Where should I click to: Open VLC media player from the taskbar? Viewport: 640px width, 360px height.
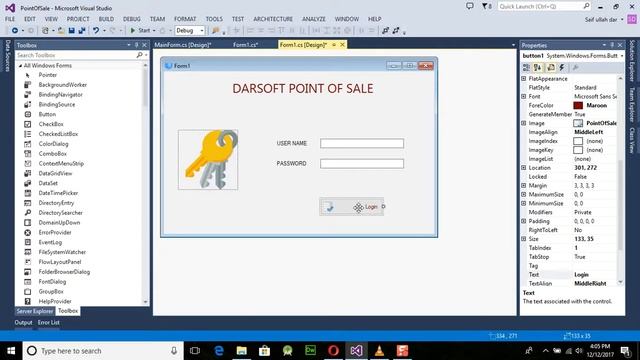pos(379,351)
